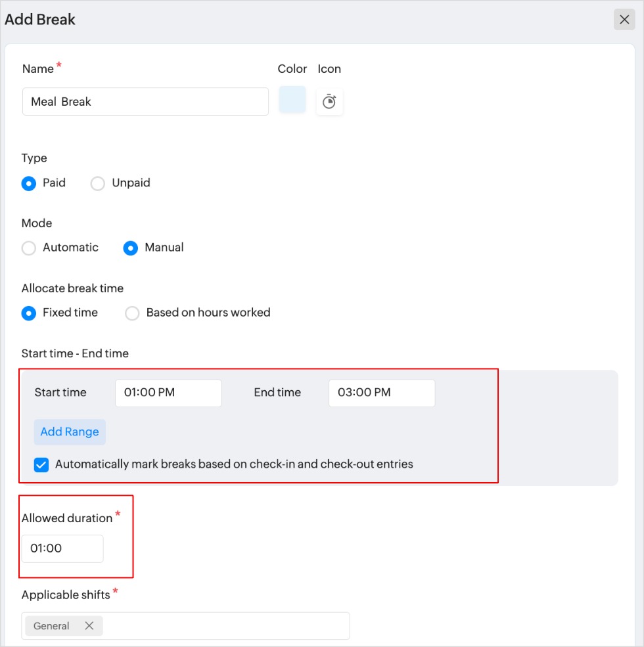Remove the General shift tag
Image resolution: width=644 pixels, height=647 pixels.
click(x=89, y=626)
